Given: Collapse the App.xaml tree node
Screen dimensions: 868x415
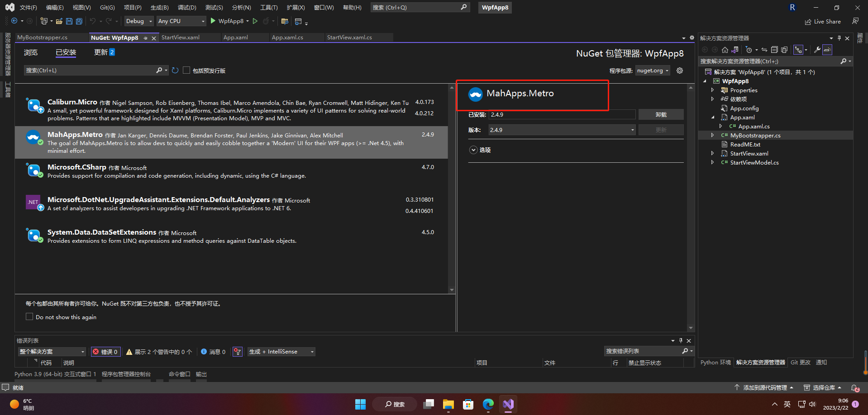Looking at the screenshot, I should coord(712,118).
